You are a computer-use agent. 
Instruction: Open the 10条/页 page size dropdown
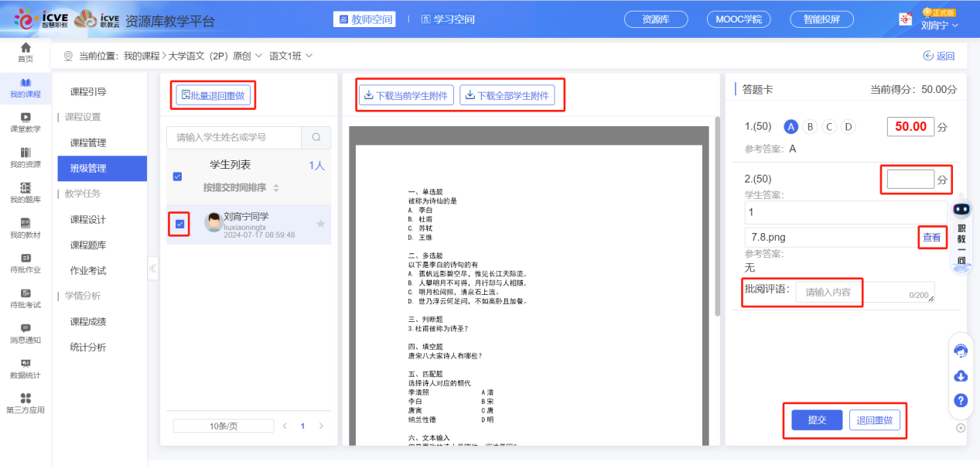coord(223,426)
